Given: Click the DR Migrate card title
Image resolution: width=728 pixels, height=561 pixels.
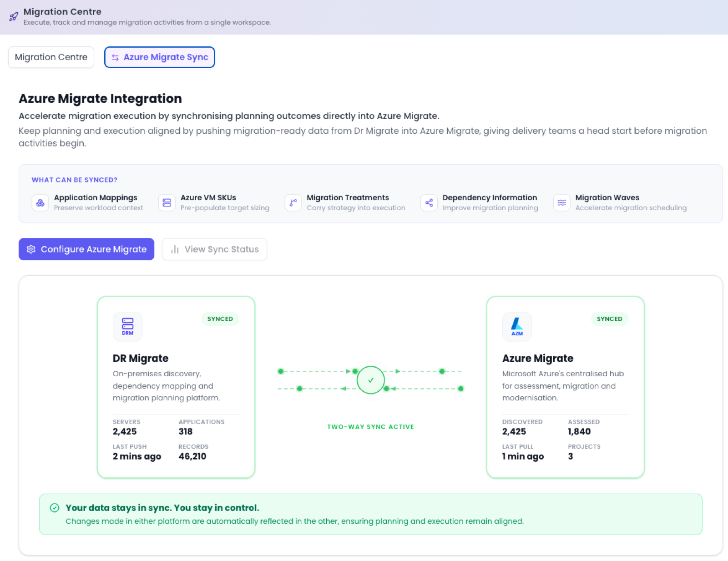Looking at the screenshot, I should (x=141, y=359).
